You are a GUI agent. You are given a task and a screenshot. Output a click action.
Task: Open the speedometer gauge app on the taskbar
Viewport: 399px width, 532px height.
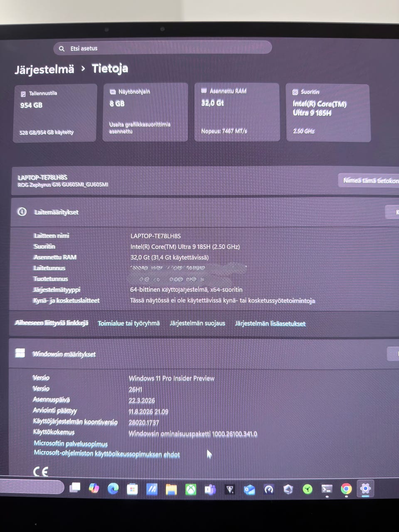click(268, 490)
